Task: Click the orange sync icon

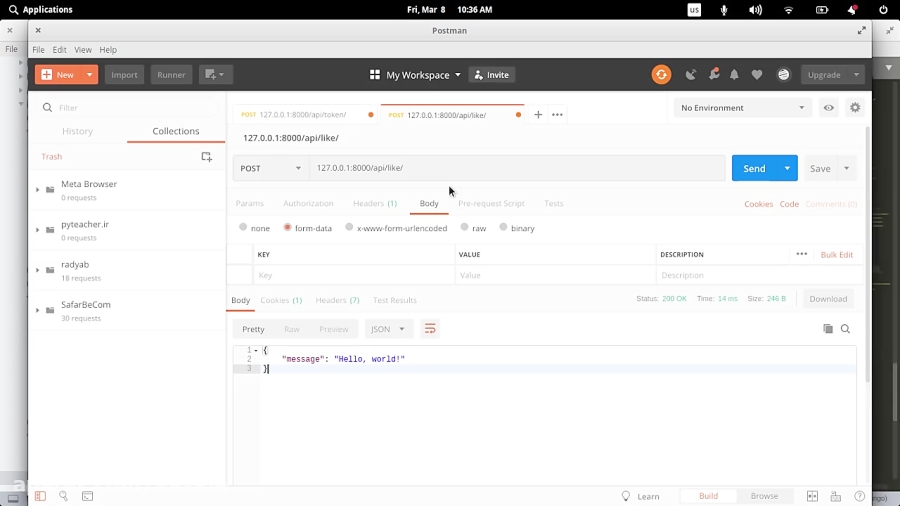Action: [x=661, y=75]
